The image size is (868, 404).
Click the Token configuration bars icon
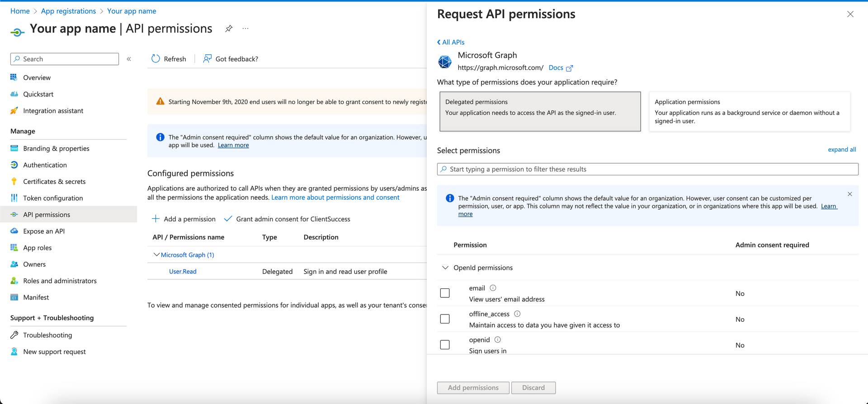[x=14, y=198]
